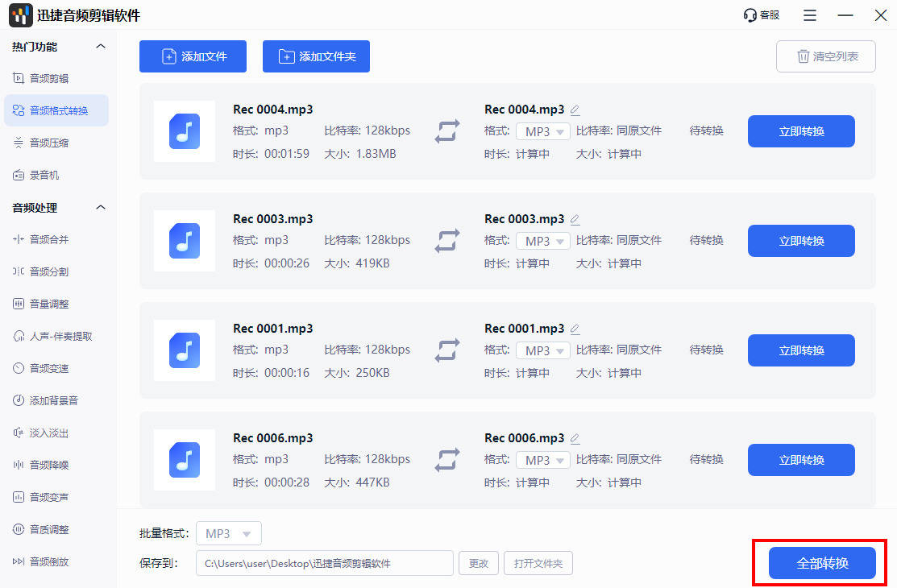Click the app logo in the title bar
The image size is (897, 588).
click(x=21, y=14)
